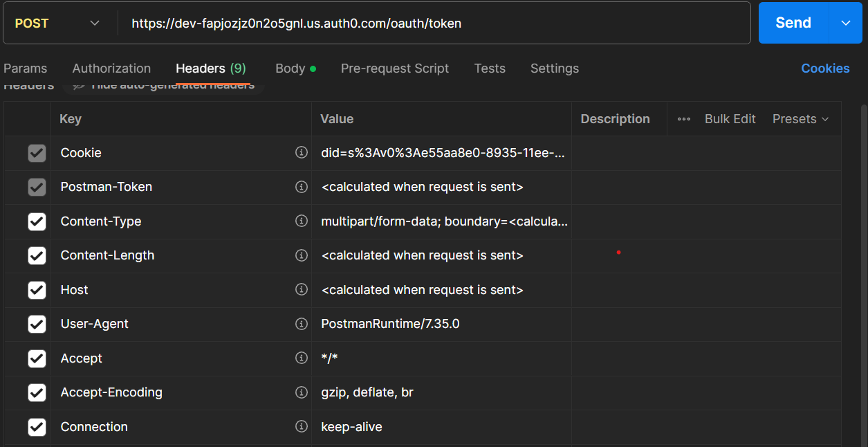
Task: Click the Cookie value cell
Action: 442,153
